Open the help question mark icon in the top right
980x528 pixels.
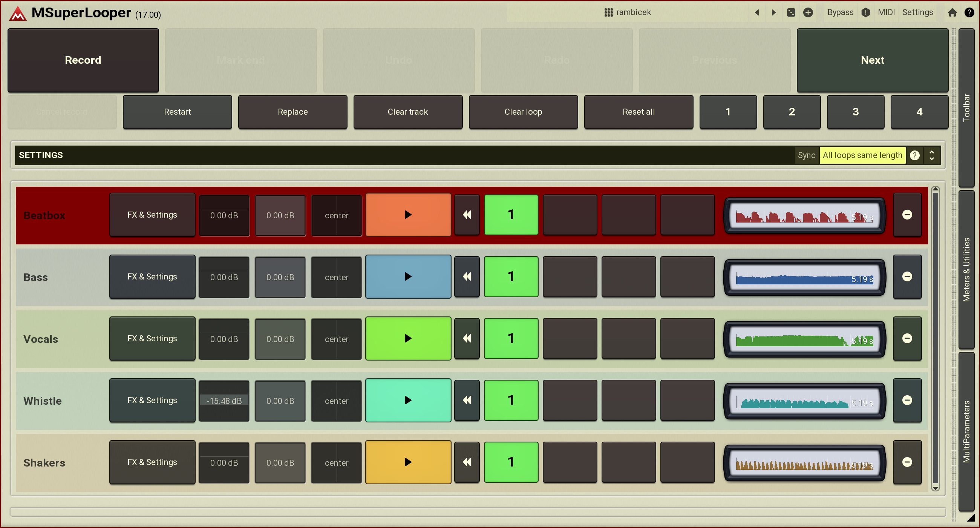(969, 12)
